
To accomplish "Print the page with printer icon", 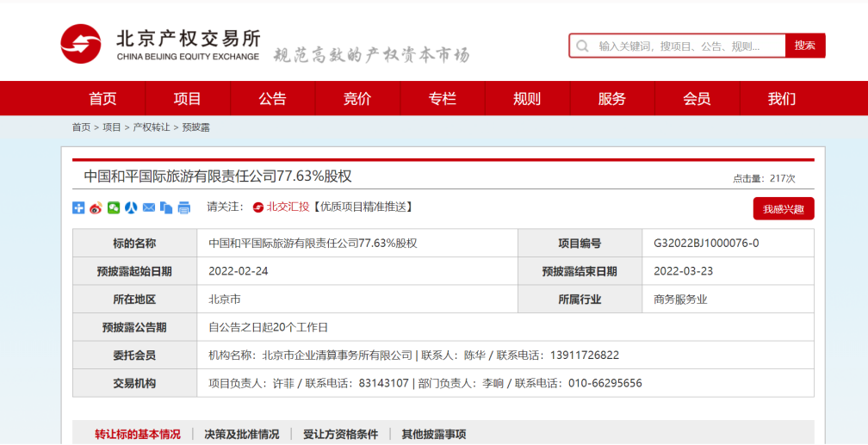I will 183,208.
